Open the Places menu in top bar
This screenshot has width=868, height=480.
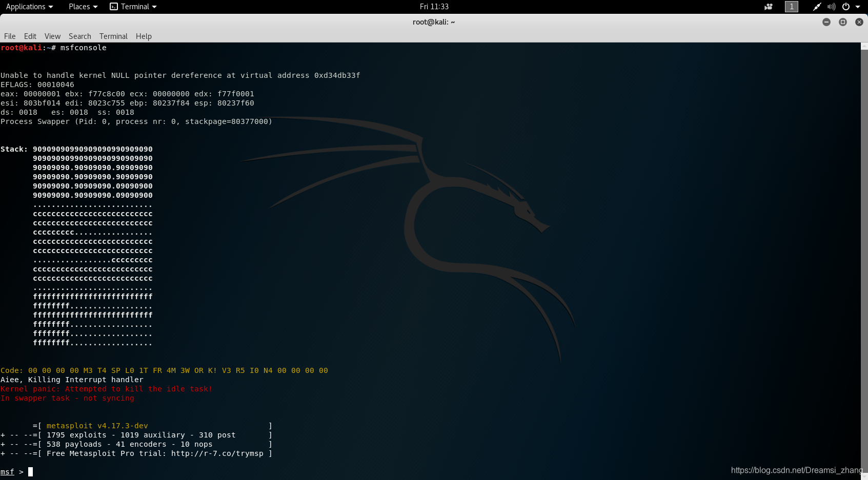click(x=83, y=7)
